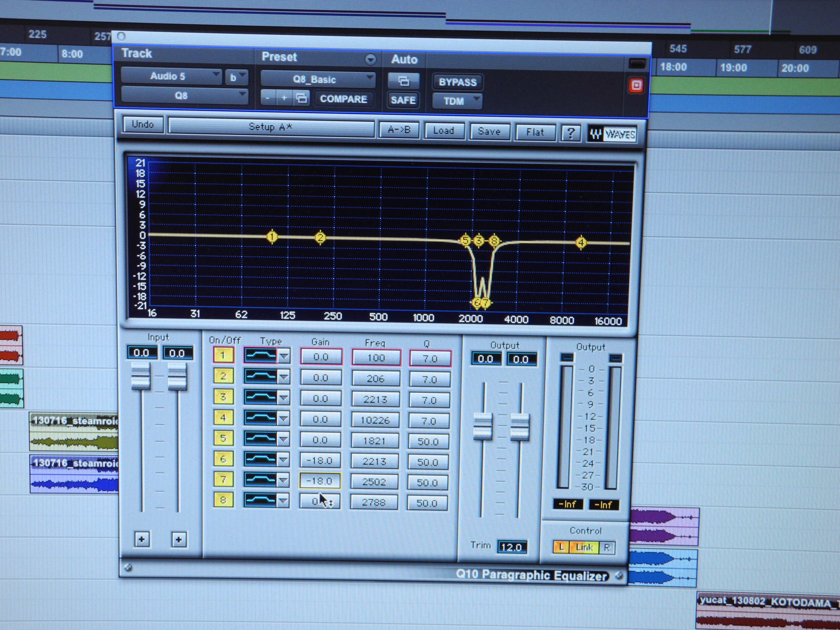This screenshot has width=840, height=630.
Task: Open filter type dropdown for band 5
Action: [x=283, y=440]
